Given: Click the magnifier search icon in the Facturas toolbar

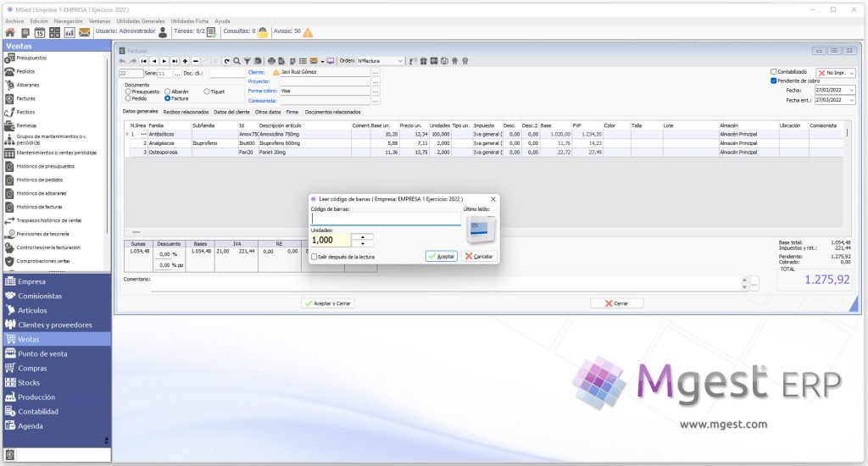Looking at the screenshot, I should (237, 61).
